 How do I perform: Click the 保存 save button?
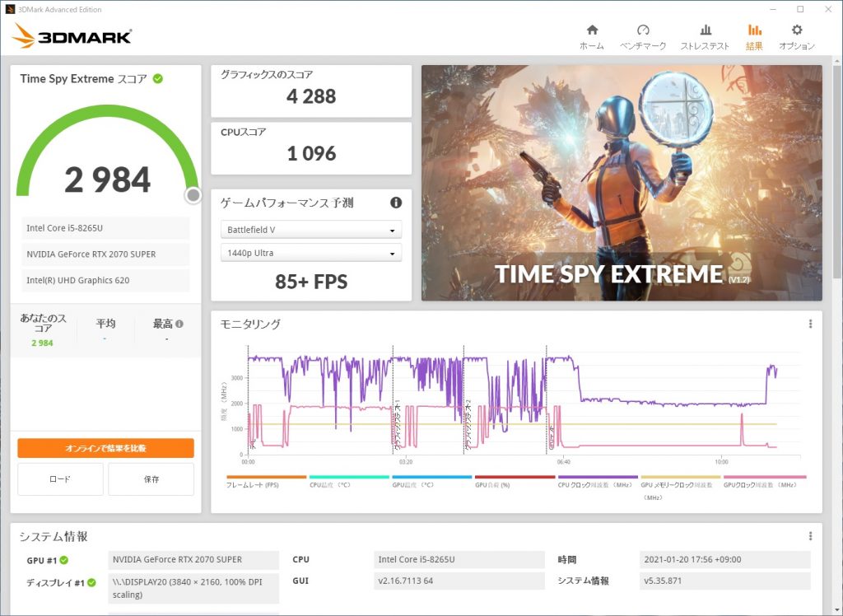pos(151,478)
